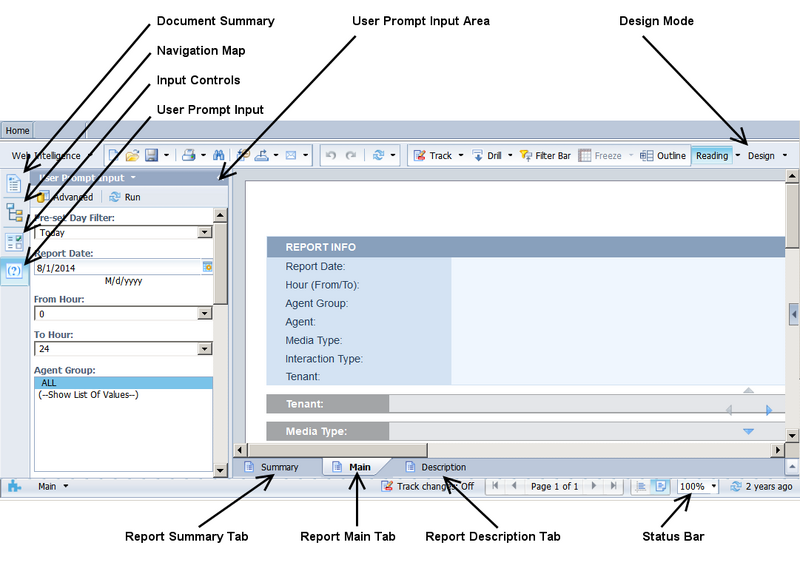Open the From Hour dropdown
The height and width of the screenshot is (571, 800).
205,314
